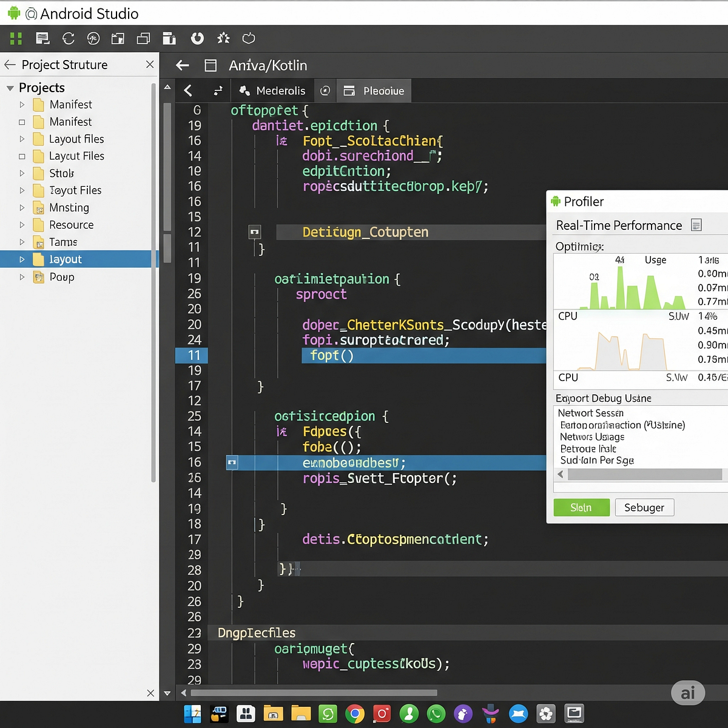Expand the layout tree item in Project Structure
Image resolution: width=728 pixels, height=728 pixels.
click(x=22, y=259)
